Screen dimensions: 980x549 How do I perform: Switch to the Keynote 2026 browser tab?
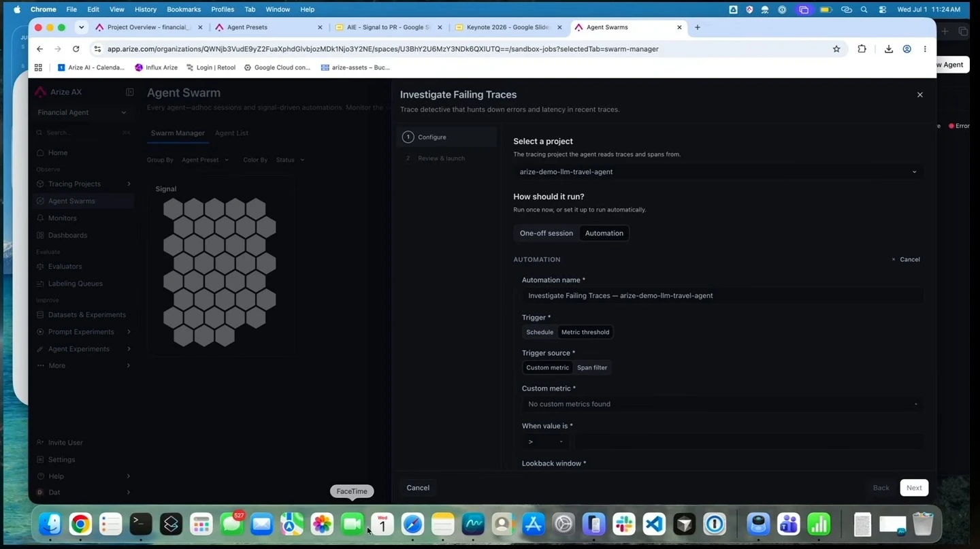pyautogui.click(x=508, y=27)
